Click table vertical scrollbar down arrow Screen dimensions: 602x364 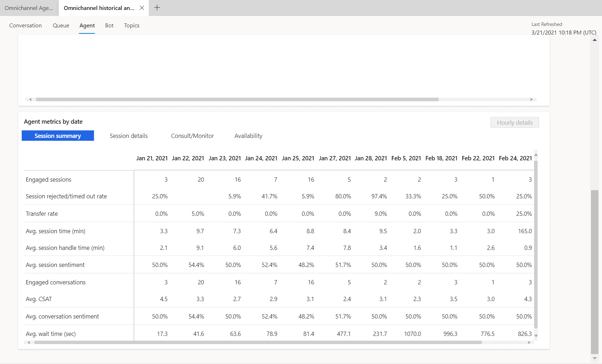tap(536, 335)
